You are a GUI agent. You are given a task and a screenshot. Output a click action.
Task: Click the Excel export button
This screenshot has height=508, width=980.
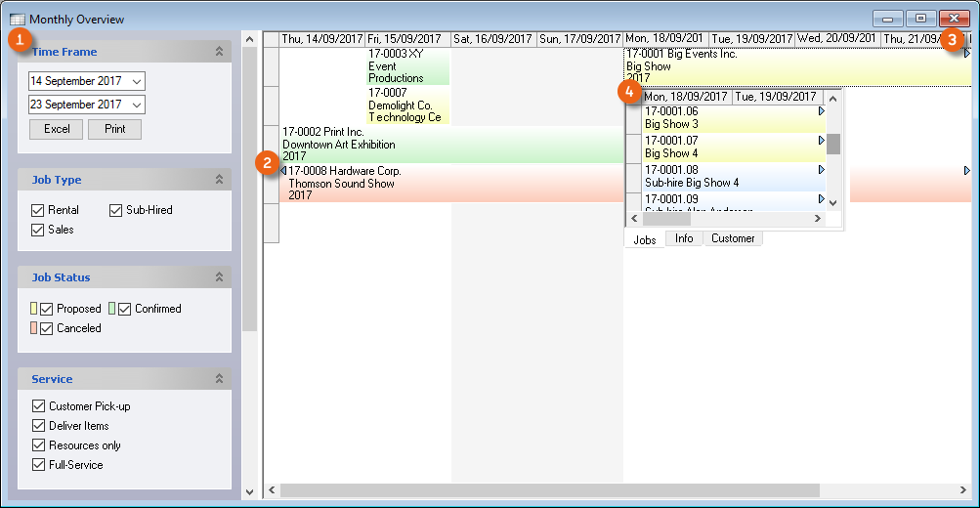(57, 129)
